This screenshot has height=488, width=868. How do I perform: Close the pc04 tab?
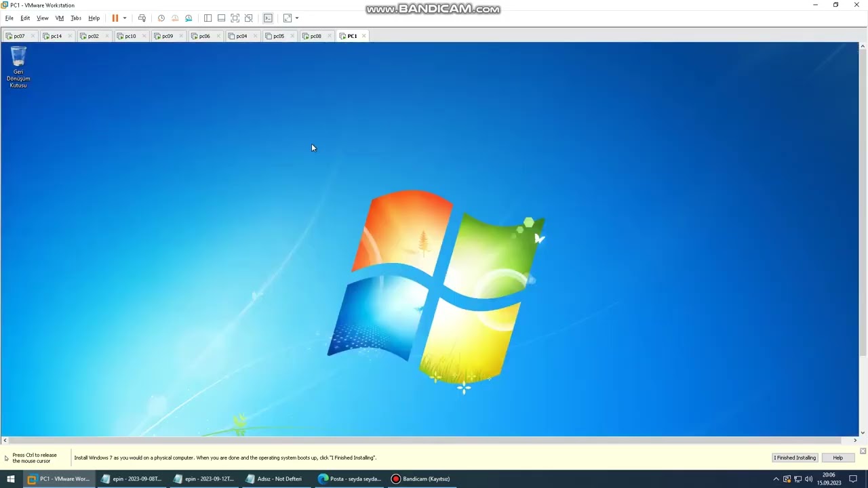click(255, 36)
